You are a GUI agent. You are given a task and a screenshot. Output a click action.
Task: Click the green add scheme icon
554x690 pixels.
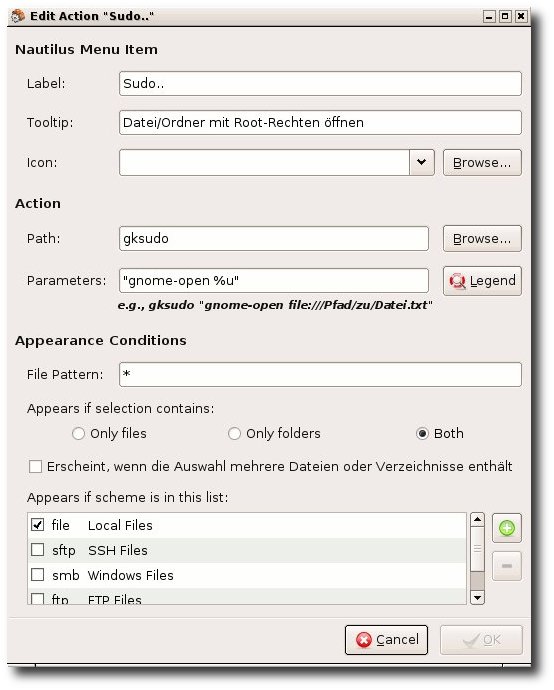coord(506,528)
